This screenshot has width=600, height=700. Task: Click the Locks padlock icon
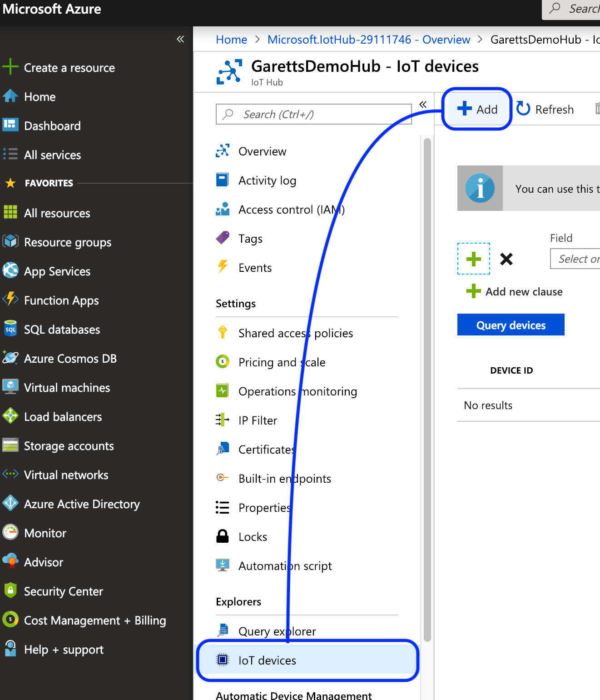point(223,536)
